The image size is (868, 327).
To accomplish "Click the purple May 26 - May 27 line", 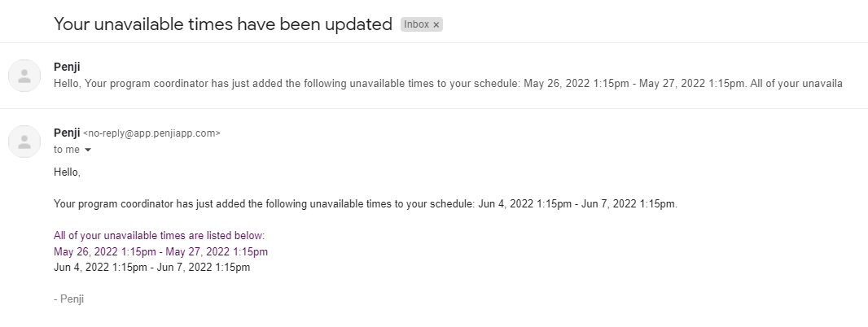I will [x=160, y=251].
